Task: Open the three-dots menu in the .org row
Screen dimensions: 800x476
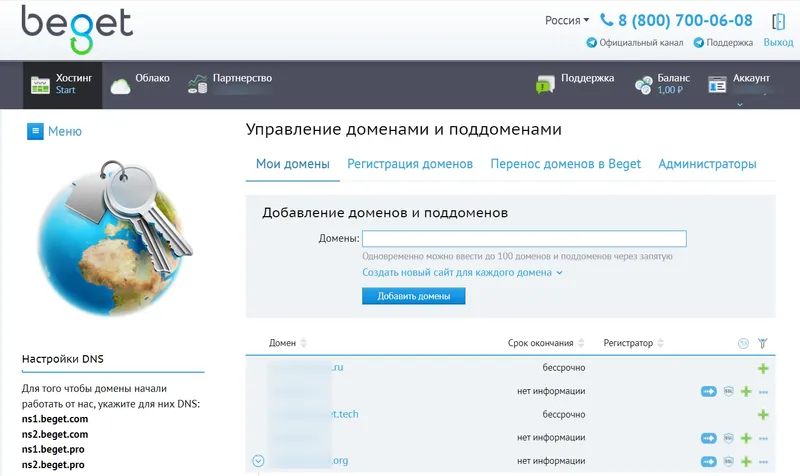Action: 763,462
